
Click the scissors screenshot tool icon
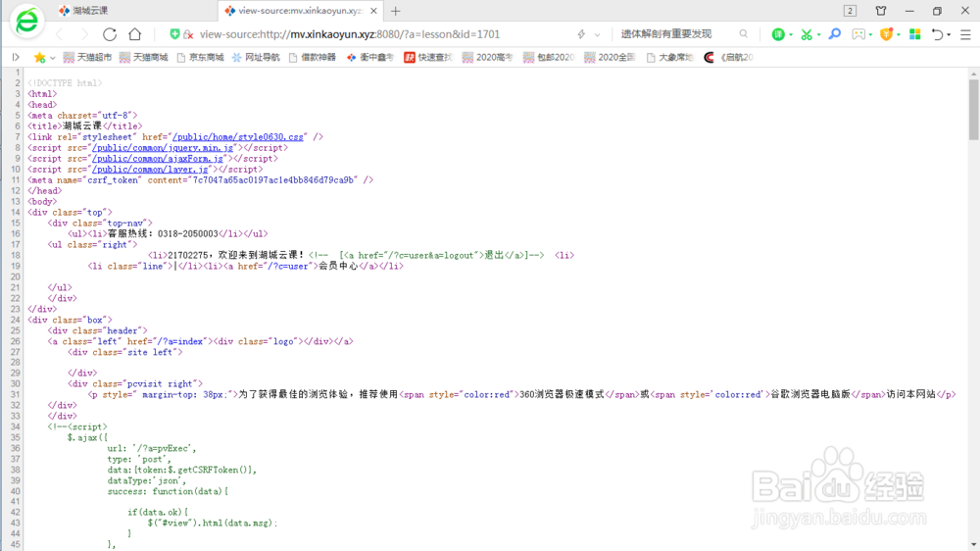(x=807, y=34)
